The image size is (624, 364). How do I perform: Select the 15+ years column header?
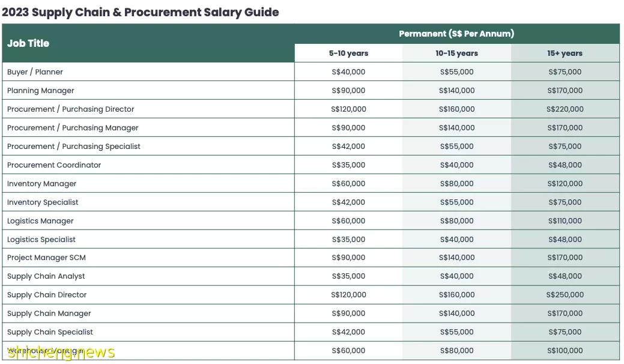[565, 53]
